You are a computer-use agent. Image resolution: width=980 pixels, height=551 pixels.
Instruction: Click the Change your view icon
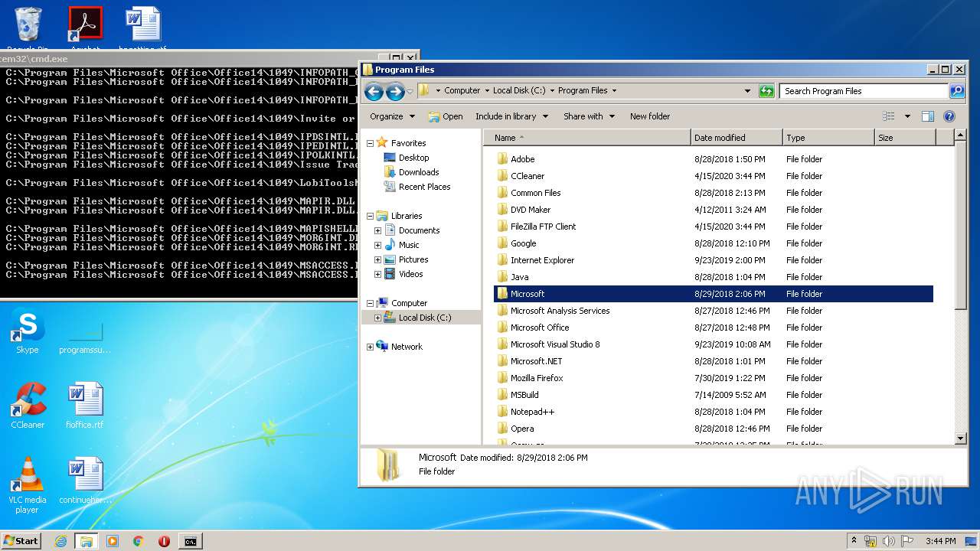888,116
